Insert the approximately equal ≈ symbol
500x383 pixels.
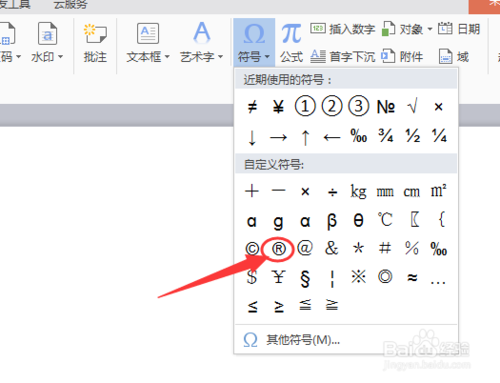click(412, 277)
